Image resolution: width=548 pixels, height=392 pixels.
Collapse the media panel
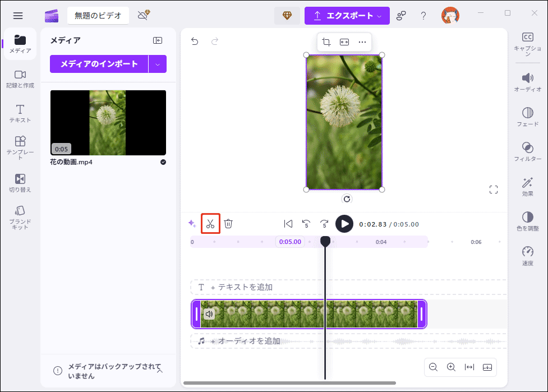[x=158, y=40]
